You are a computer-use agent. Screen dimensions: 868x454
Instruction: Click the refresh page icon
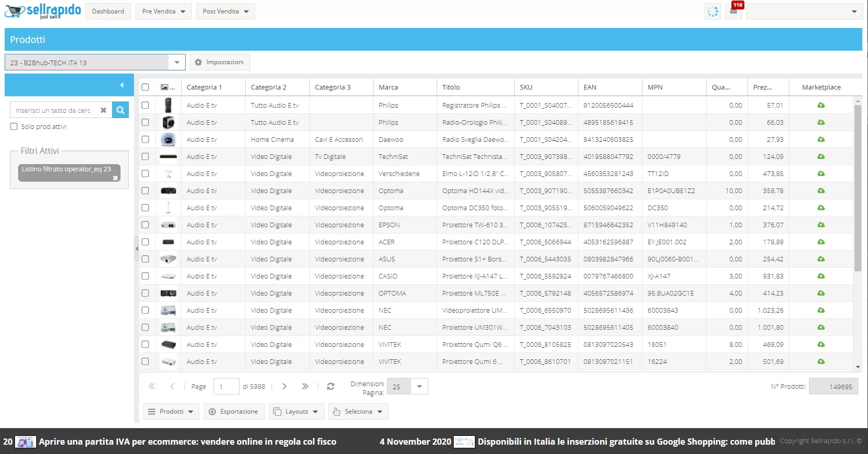tap(331, 386)
